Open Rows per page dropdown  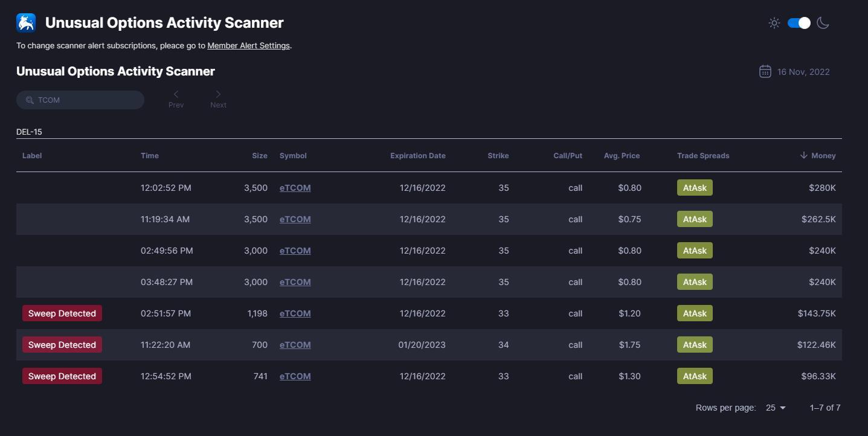[776, 408]
